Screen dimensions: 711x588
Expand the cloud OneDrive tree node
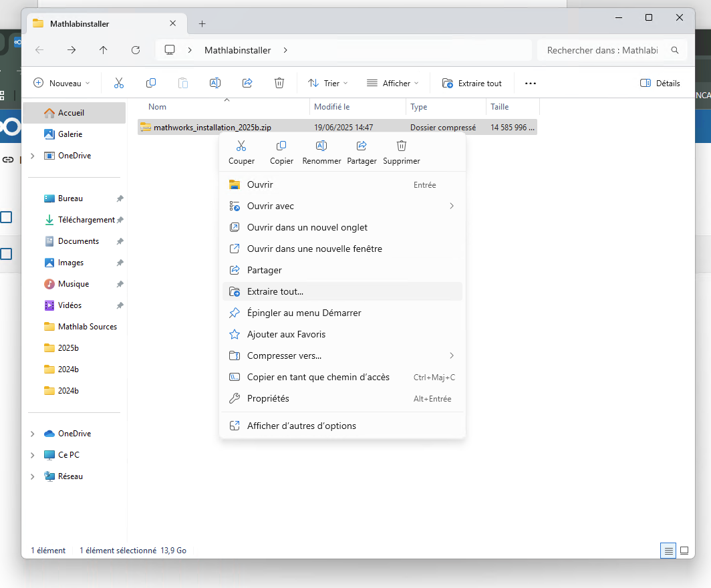[32, 434]
